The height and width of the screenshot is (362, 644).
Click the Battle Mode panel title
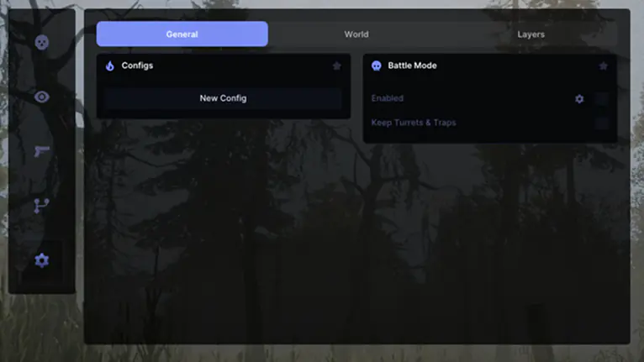(412, 66)
